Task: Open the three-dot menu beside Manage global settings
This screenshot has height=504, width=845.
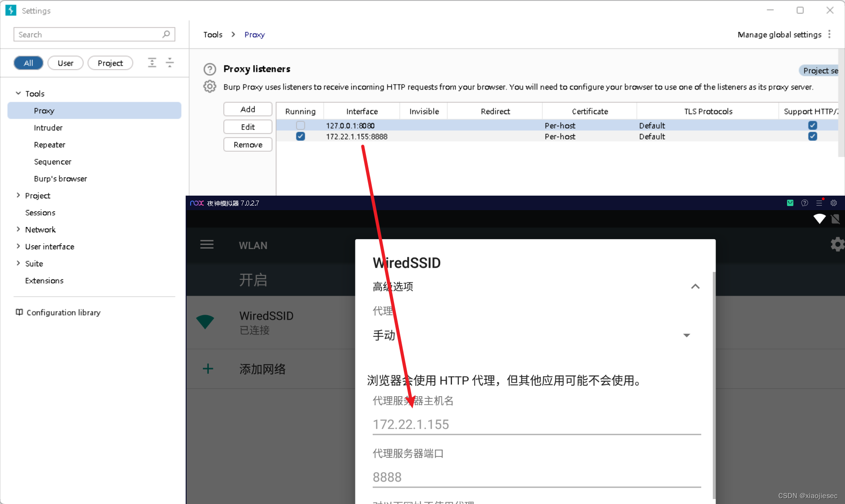Action: coord(829,34)
